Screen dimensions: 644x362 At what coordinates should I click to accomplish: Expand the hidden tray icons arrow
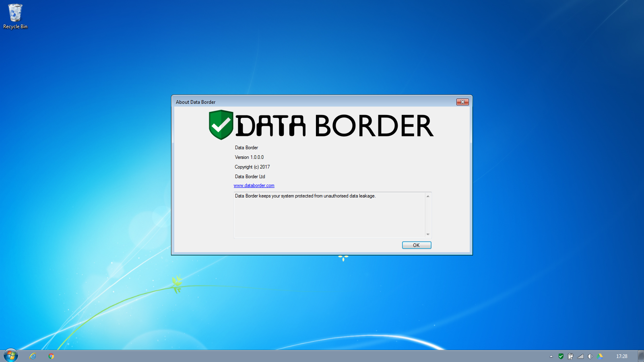pyautogui.click(x=551, y=356)
